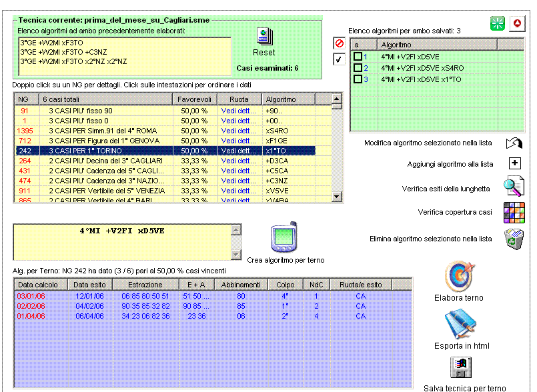Click the phone icon for Crea algoritmo per terno

point(284,237)
